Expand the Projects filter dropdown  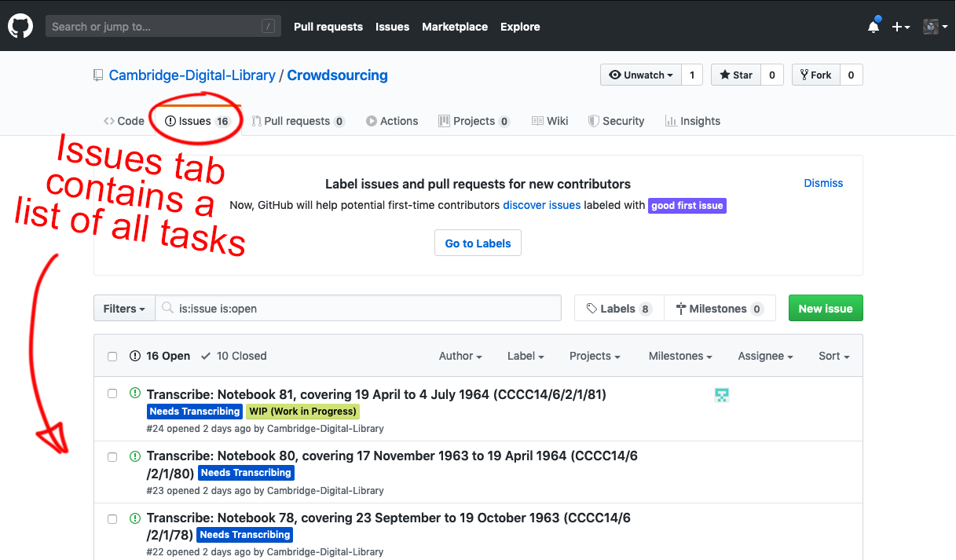(x=595, y=356)
